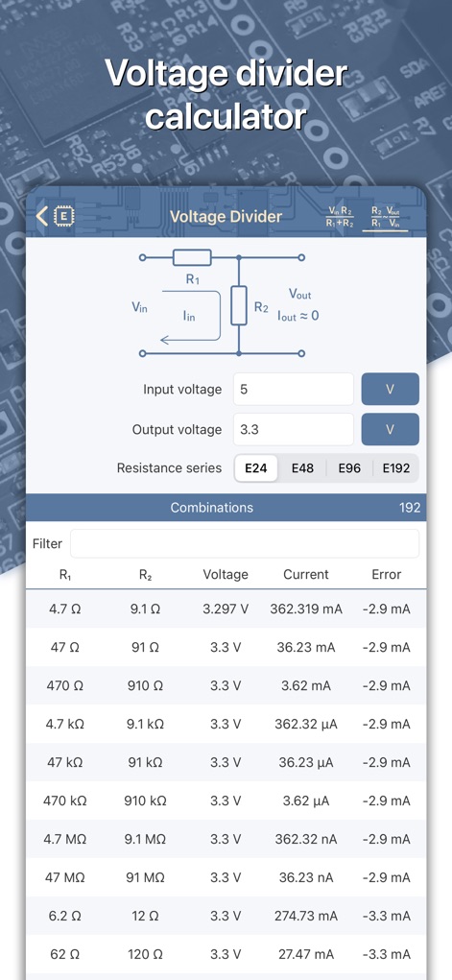Select the 4.7 MΩ R1 row
The height and width of the screenshot is (980, 452).
coord(226,839)
